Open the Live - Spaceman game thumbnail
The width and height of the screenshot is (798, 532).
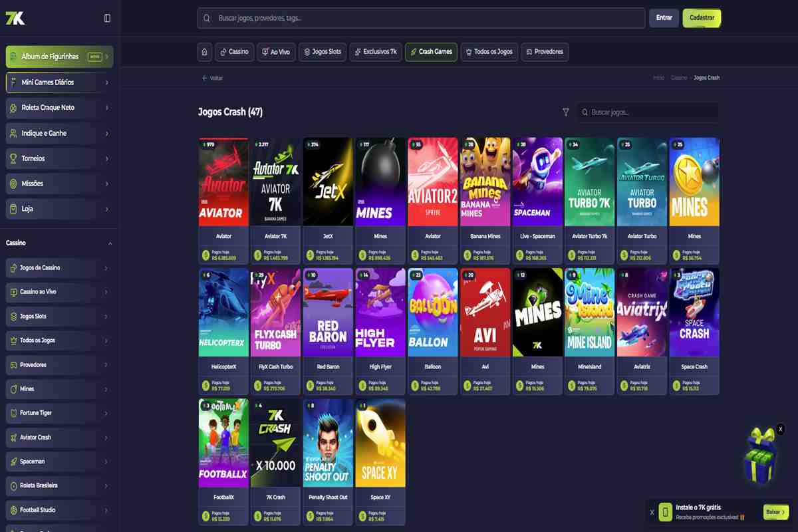coord(537,182)
